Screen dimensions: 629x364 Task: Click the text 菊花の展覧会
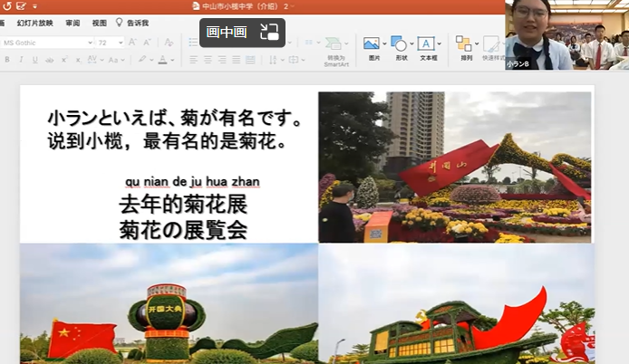click(183, 230)
